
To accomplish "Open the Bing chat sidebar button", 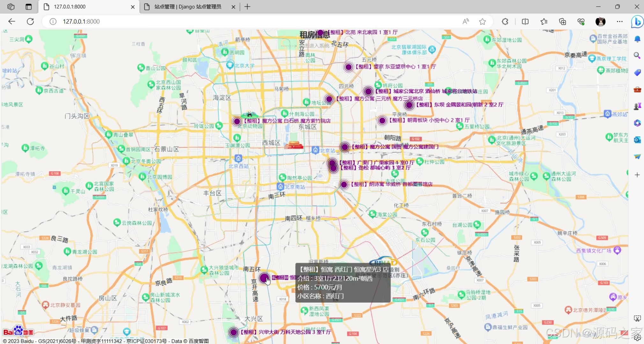I will pos(637,22).
